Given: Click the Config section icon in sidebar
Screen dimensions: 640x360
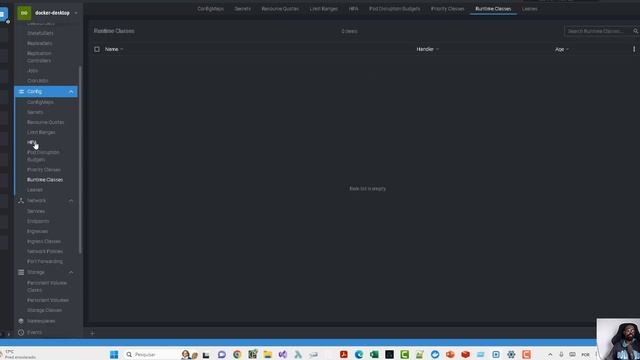Looking at the screenshot, I should pyautogui.click(x=21, y=91).
